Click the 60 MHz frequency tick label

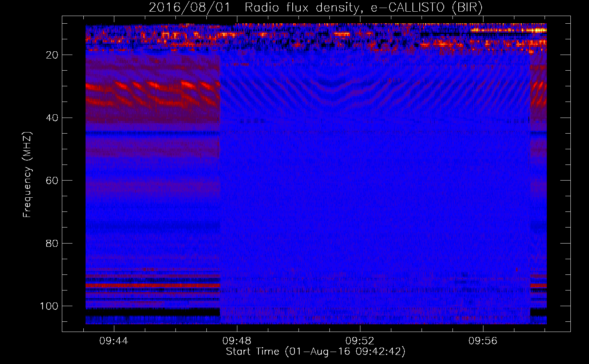[52, 181]
